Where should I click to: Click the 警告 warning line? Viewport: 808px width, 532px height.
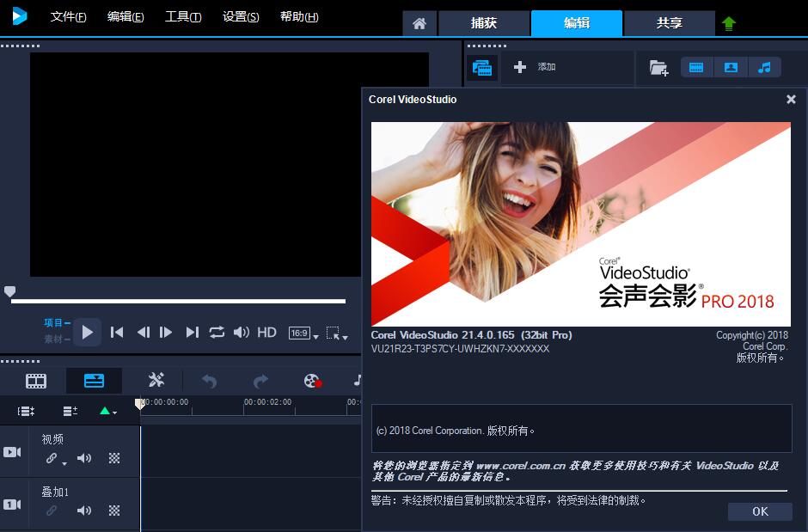(x=509, y=500)
